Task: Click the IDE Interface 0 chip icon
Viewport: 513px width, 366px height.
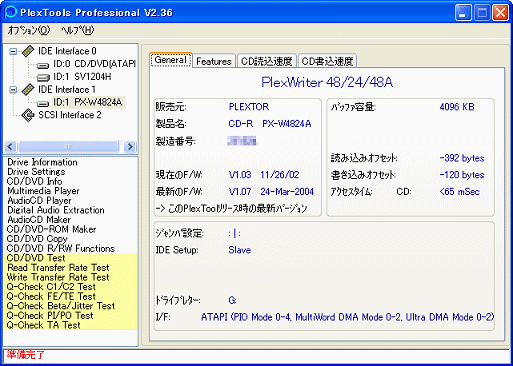Action: (x=28, y=51)
